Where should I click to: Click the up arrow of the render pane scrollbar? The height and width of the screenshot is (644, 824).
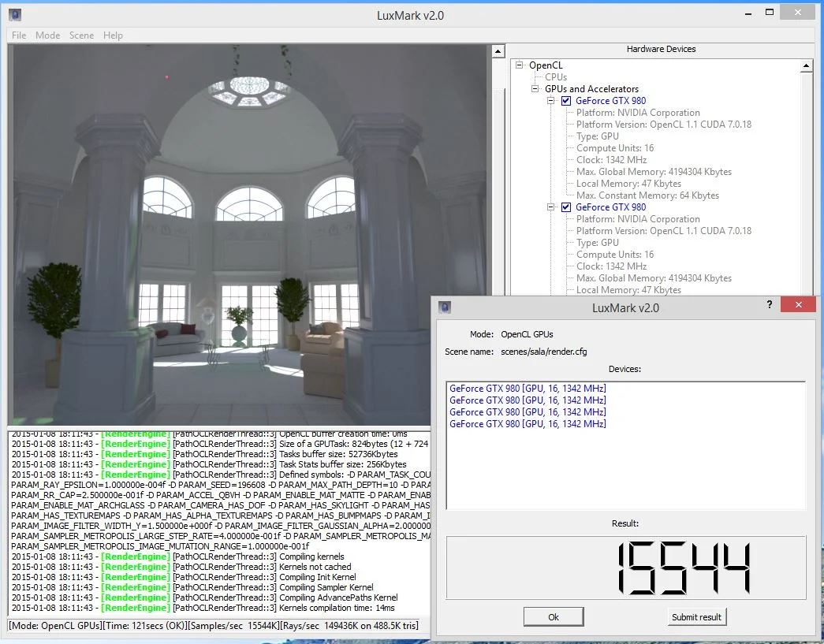pos(497,51)
